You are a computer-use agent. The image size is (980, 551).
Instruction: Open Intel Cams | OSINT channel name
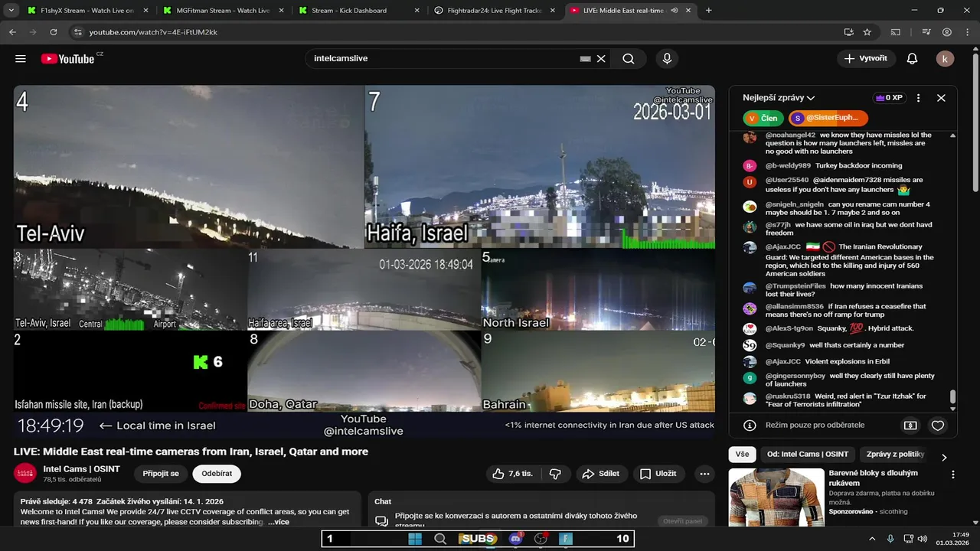tap(81, 468)
